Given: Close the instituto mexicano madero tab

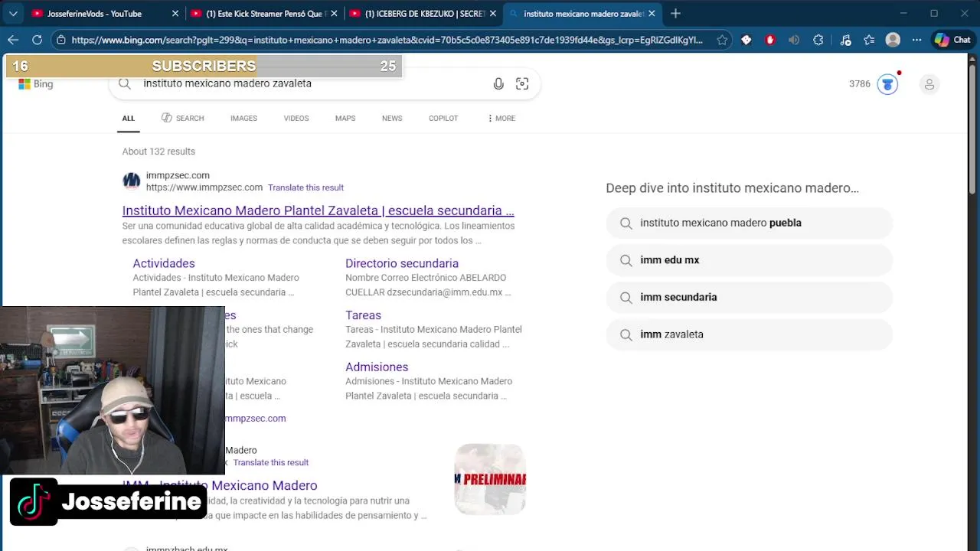Looking at the screenshot, I should [x=652, y=14].
